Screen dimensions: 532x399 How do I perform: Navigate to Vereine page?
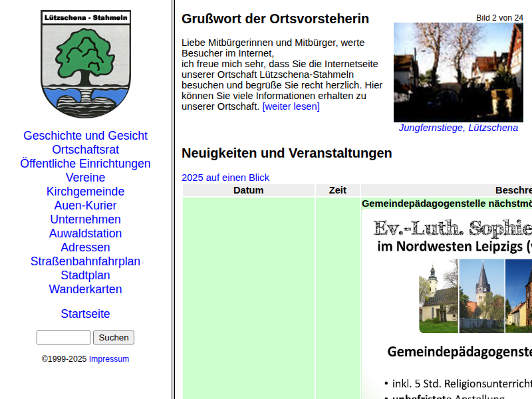click(x=85, y=178)
